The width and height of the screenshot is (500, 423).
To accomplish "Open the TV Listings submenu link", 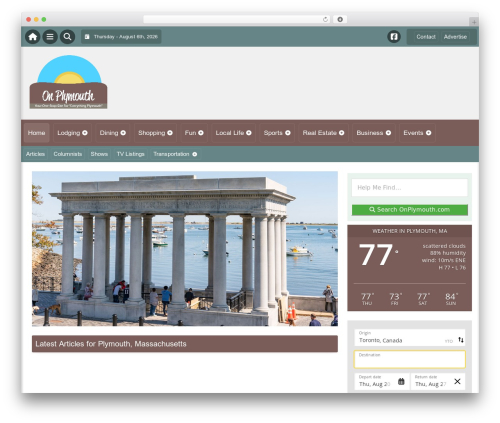I will coord(131,154).
